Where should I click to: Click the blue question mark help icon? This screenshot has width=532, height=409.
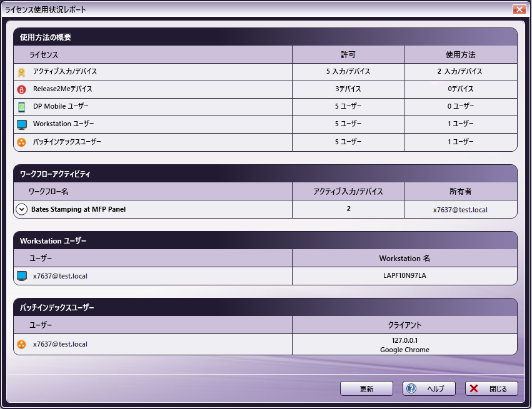[411, 388]
